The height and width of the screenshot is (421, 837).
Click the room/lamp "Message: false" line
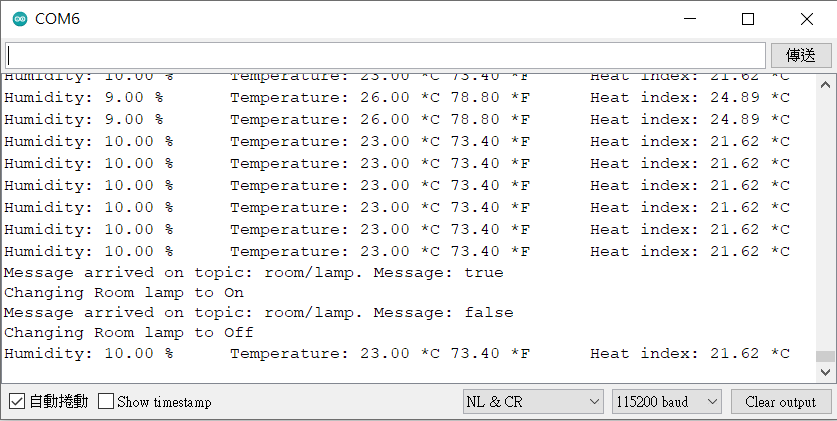[x=258, y=313]
